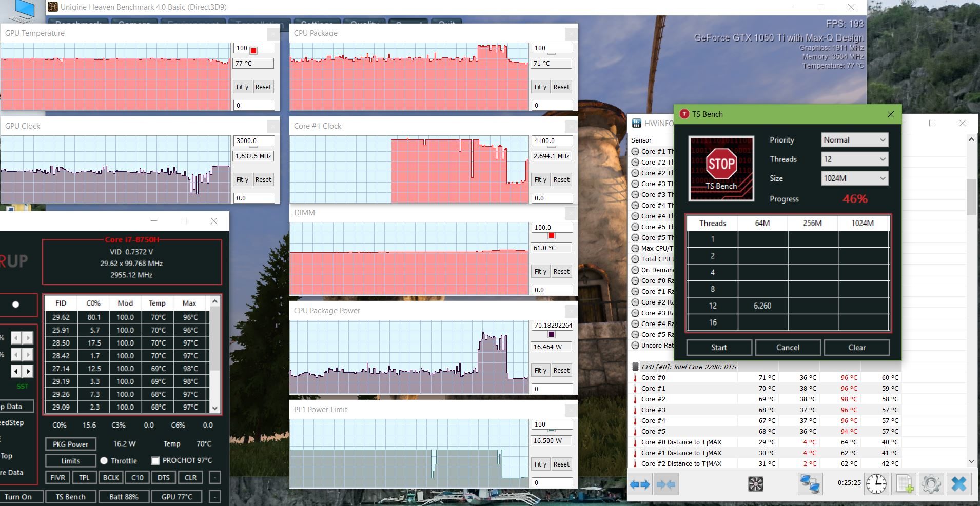The image size is (980, 506).
Task: Open the Size dropdown showing 1024M
Action: 854,178
